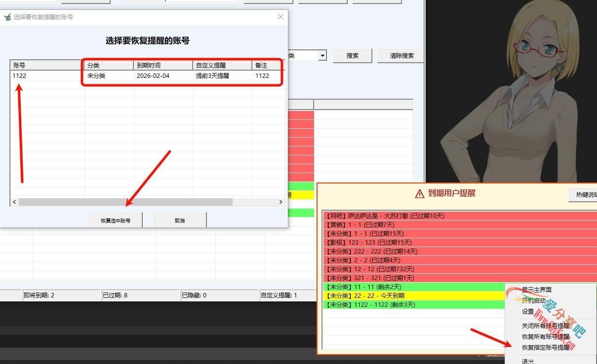Click the right arrow of the dialog scrollbar
This screenshot has height=364, width=597.
[x=281, y=202]
